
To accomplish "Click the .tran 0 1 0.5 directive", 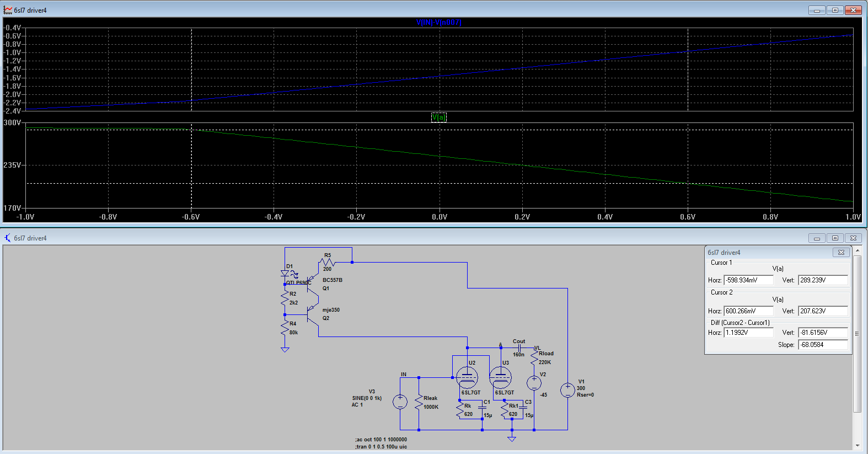I will tap(381, 447).
